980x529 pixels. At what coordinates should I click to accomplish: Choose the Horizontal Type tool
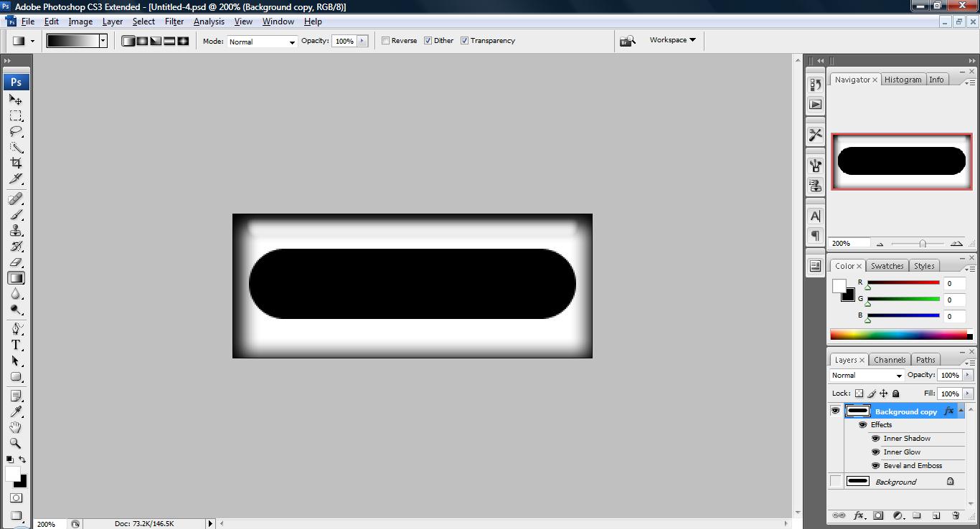[16, 345]
